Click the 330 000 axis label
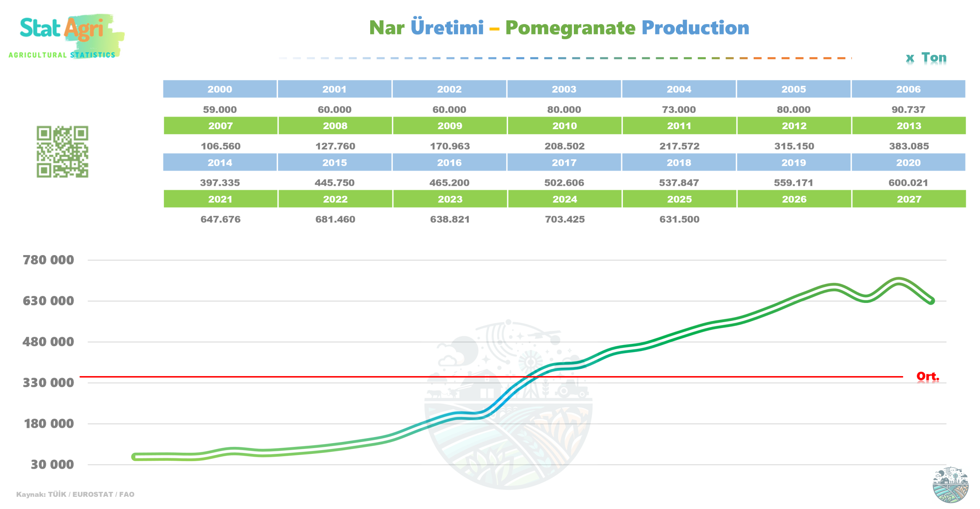Screen dimensions: 980x509 [48, 383]
